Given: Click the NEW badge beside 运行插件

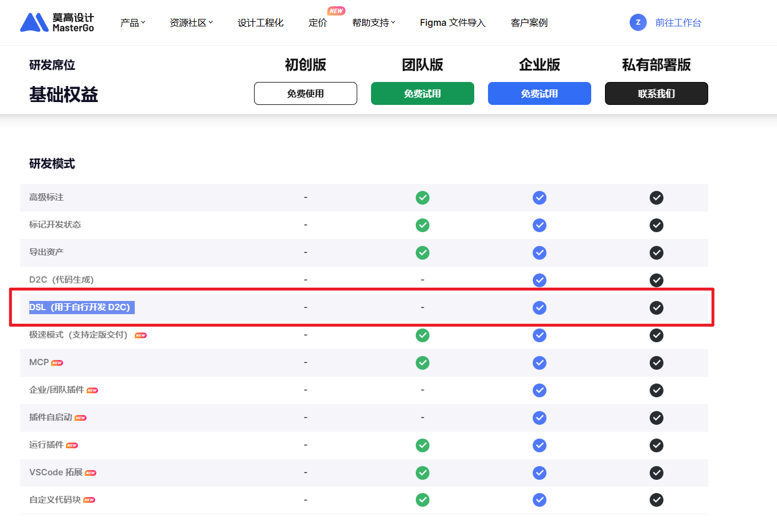Looking at the screenshot, I should tap(72, 445).
